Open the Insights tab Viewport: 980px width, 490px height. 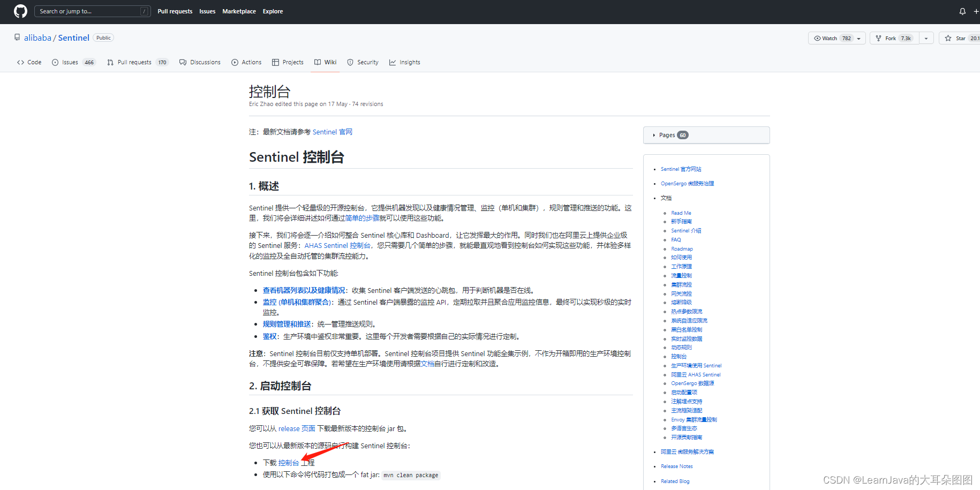point(405,62)
